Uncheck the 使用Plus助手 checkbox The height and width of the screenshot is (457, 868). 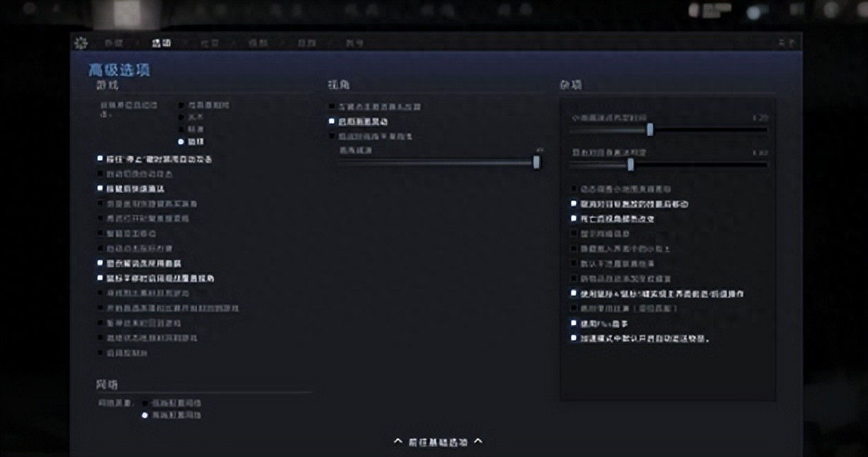click(x=573, y=323)
